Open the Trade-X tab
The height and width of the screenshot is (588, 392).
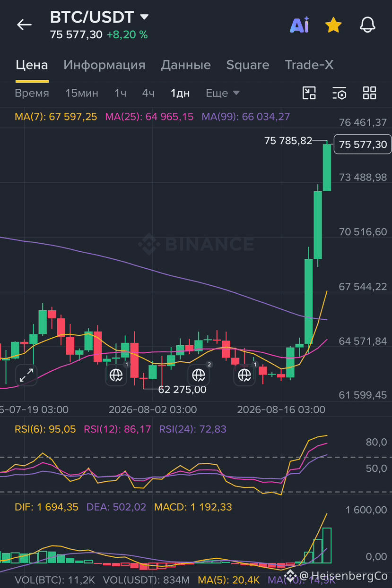tap(309, 65)
